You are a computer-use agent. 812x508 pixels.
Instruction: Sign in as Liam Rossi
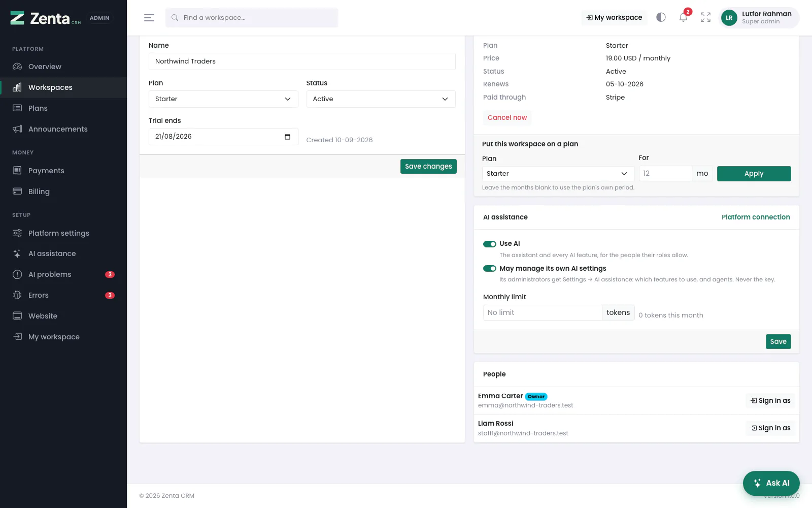(x=770, y=428)
